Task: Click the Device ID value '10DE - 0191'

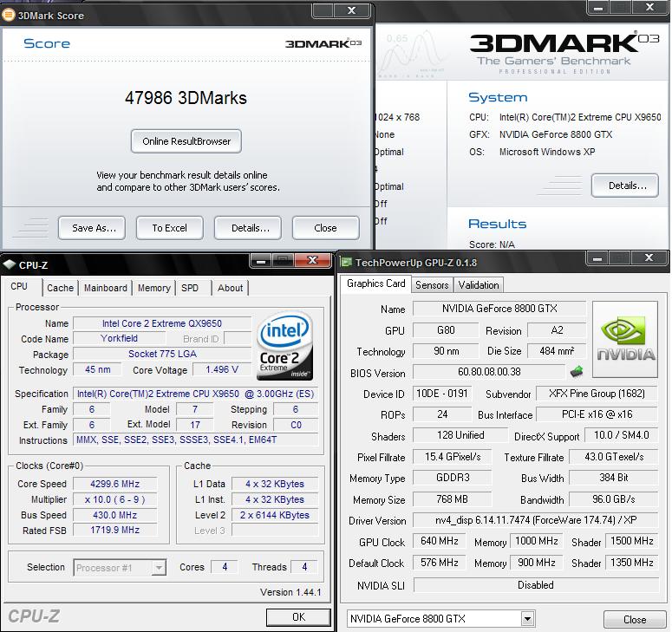Action: [x=442, y=394]
